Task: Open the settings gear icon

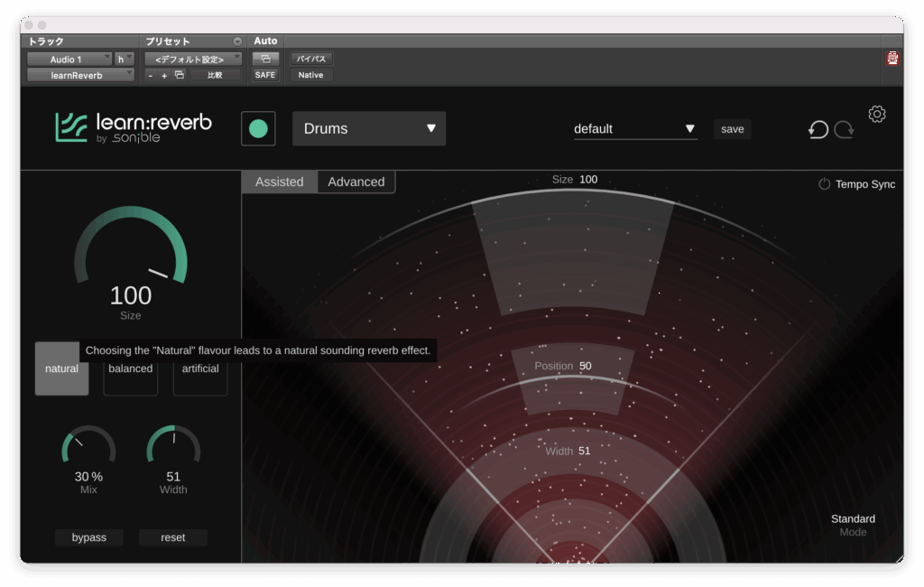Action: [876, 114]
